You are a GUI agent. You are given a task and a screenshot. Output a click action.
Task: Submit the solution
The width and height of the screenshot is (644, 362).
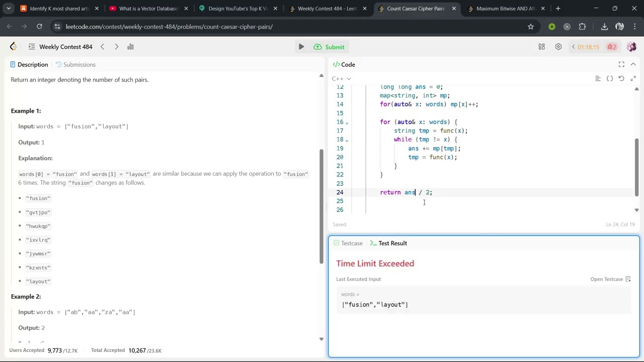[330, 47]
